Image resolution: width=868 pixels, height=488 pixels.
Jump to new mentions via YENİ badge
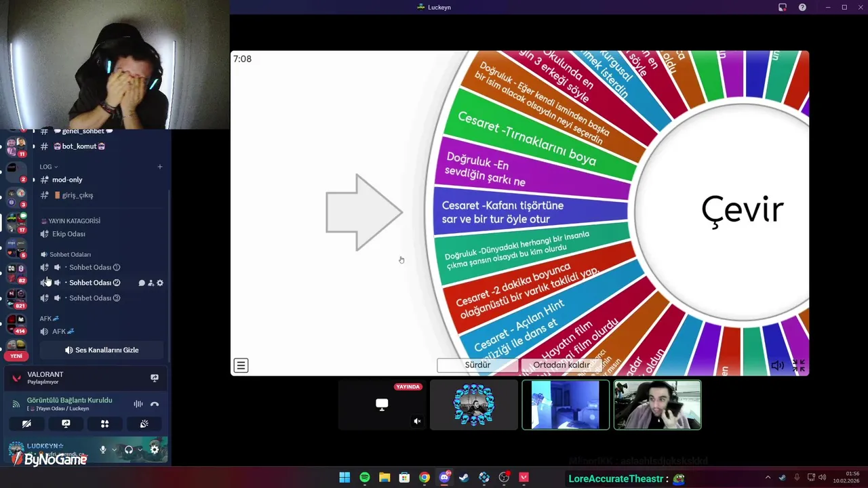coord(16,356)
